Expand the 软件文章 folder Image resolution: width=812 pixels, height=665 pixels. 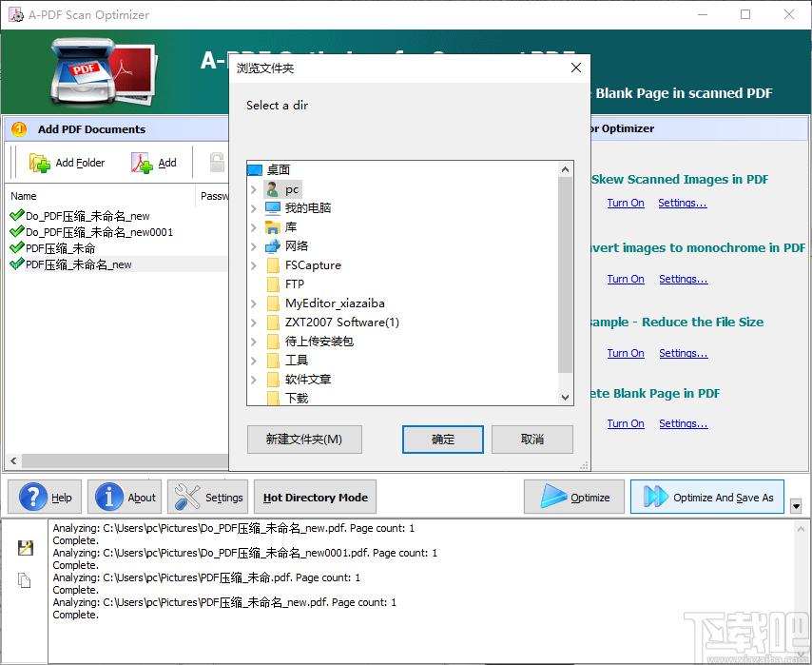254,380
